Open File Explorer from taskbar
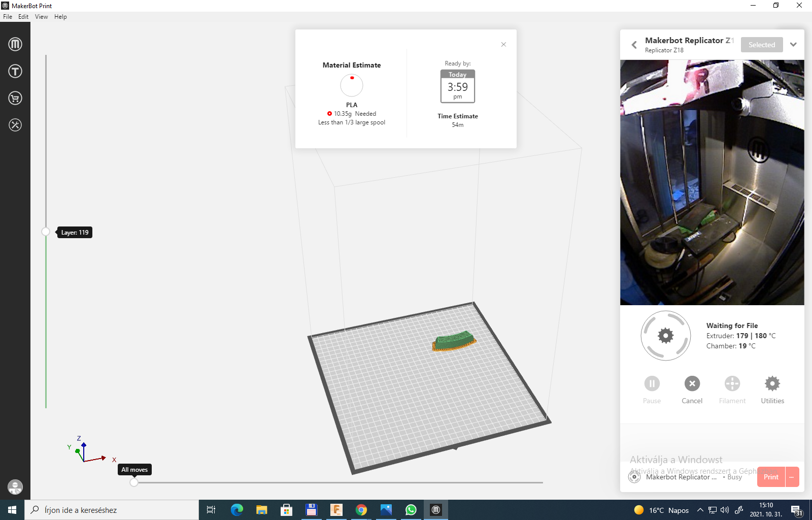 tap(261, 510)
